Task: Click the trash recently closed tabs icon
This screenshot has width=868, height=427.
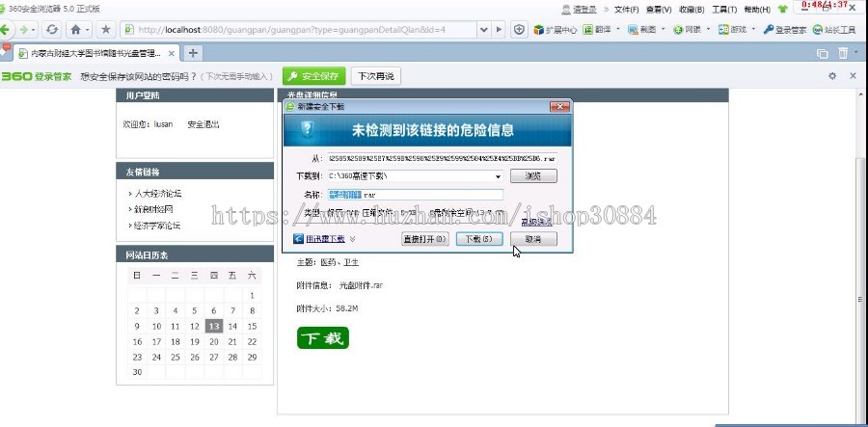Action: pos(843,53)
